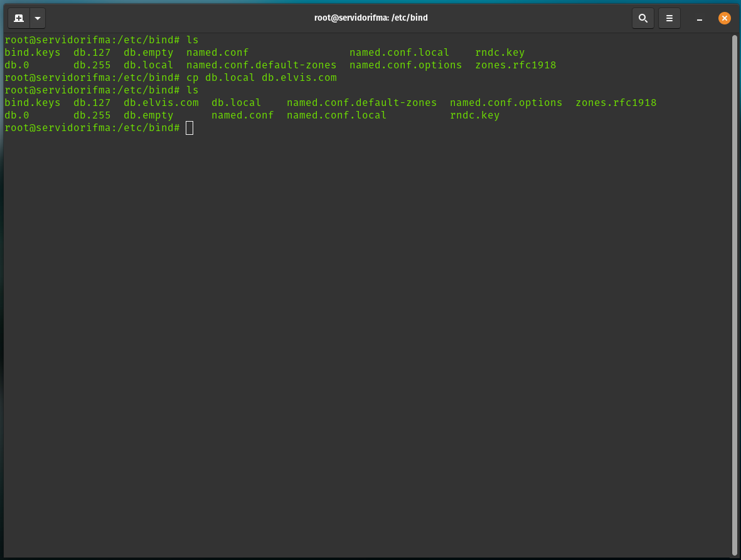The width and height of the screenshot is (741, 560).
Task: Click the window title showing /etc/bind
Action: click(371, 18)
